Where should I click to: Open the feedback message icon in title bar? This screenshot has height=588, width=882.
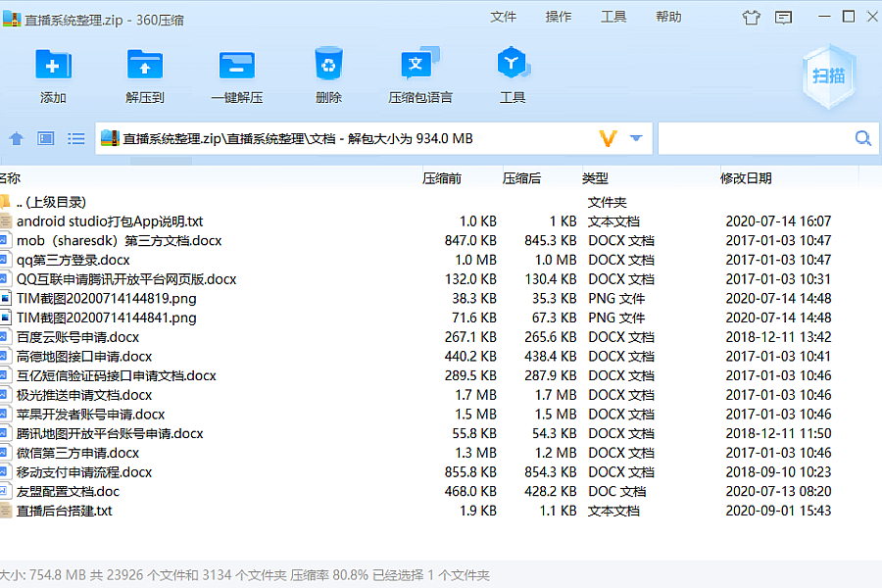783,18
